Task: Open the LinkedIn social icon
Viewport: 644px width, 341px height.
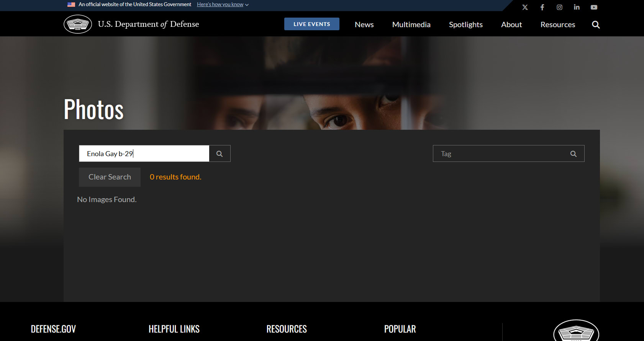Action: pyautogui.click(x=577, y=7)
